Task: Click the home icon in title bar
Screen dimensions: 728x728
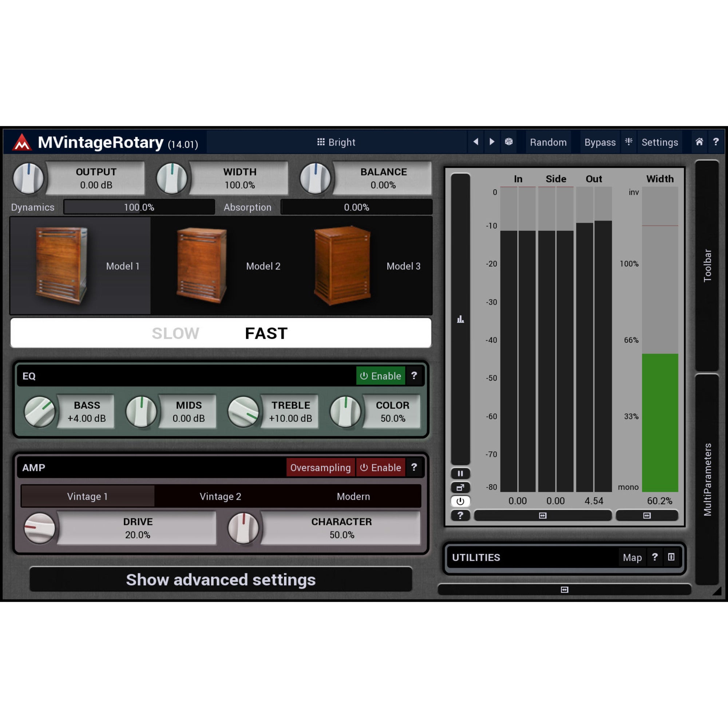Action: click(699, 142)
